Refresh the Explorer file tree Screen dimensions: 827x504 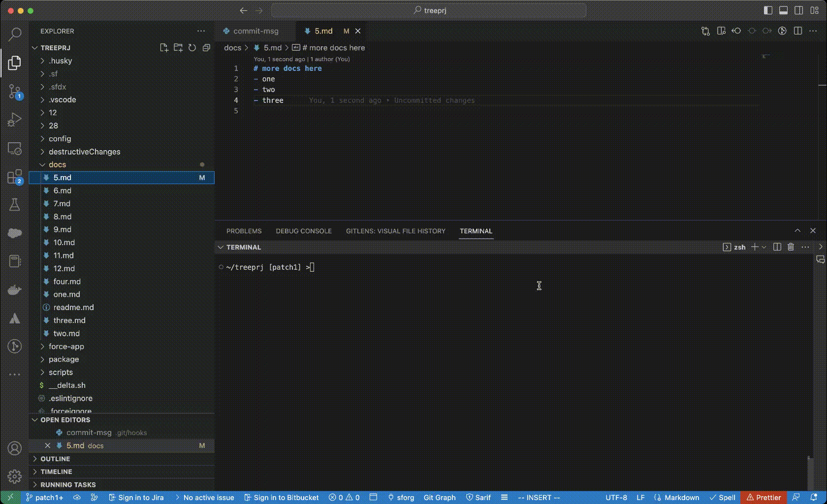(192, 48)
